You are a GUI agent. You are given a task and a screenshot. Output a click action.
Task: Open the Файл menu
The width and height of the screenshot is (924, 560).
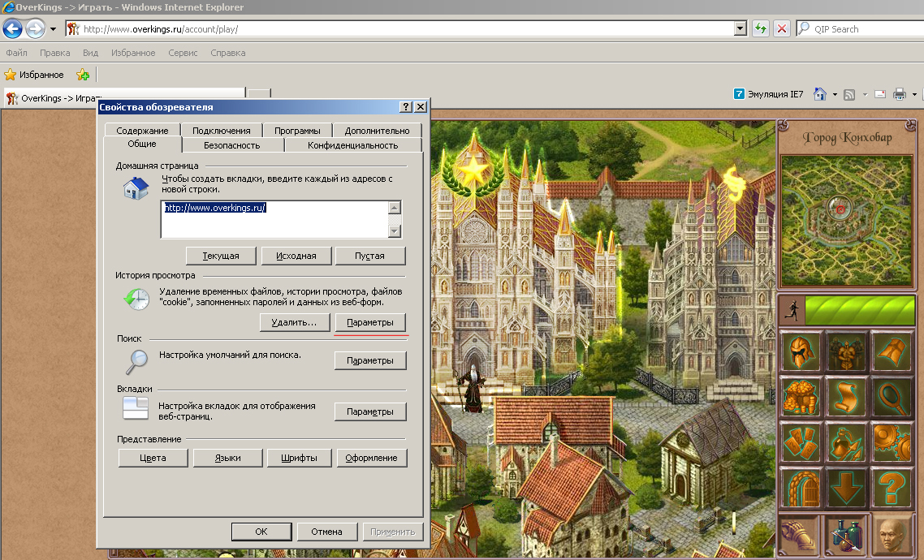click(16, 53)
